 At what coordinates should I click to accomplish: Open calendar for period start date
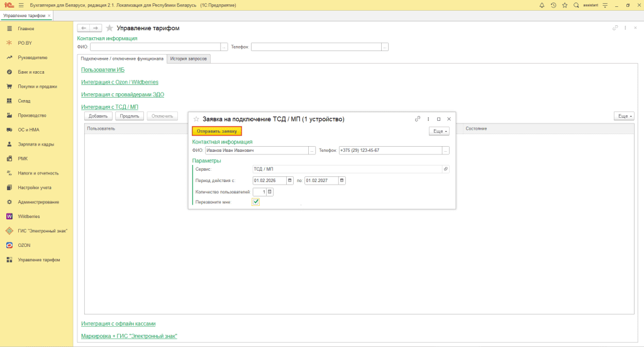pyautogui.click(x=290, y=181)
